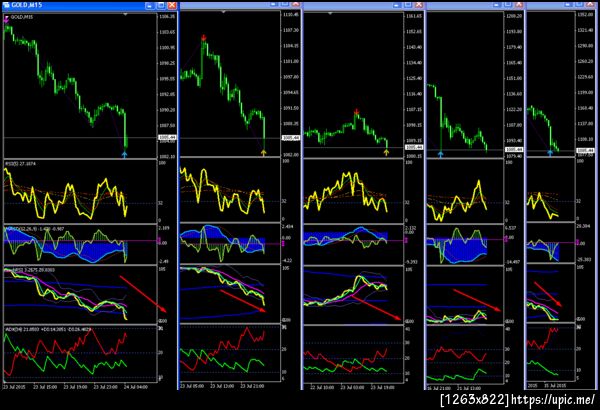This screenshot has height=410, width=600.
Task: Minimize the GOLD,M15 chart window
Action: click(x=150, y=5)
